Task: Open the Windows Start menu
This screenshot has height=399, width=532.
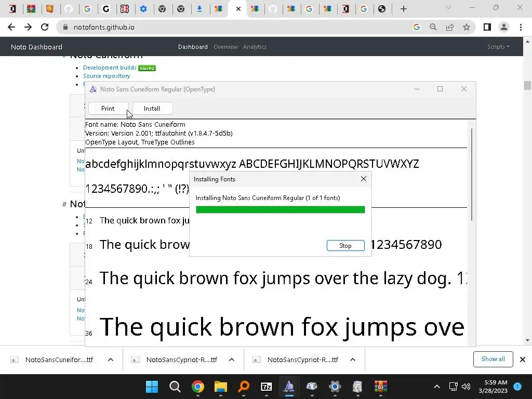Action: click(x=152, y=387)
